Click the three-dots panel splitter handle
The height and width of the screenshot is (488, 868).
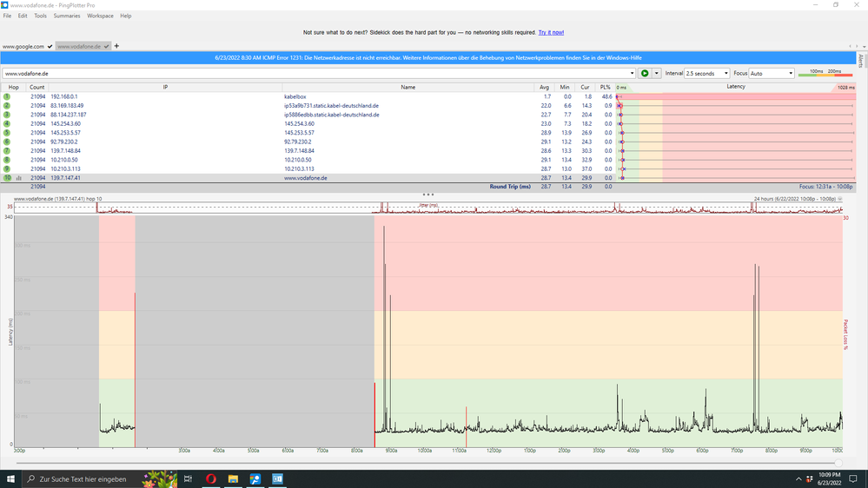click(427, 195)
